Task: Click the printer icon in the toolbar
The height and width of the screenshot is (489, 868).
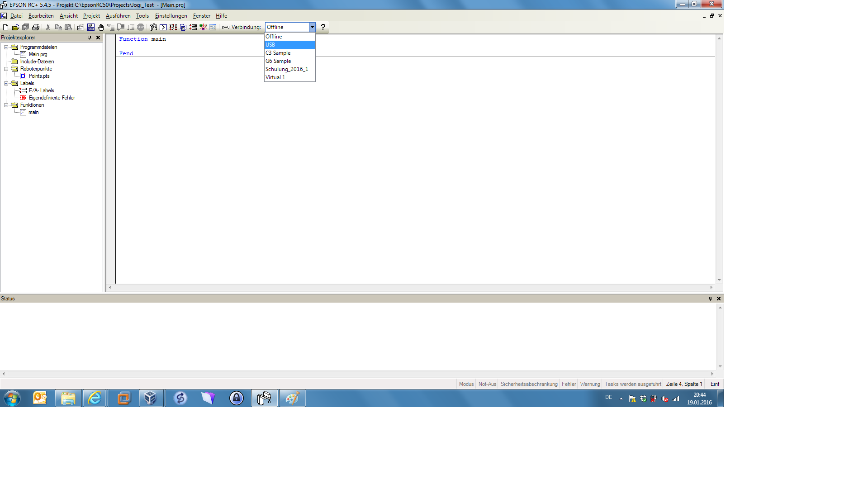Action: pos(36,28)
